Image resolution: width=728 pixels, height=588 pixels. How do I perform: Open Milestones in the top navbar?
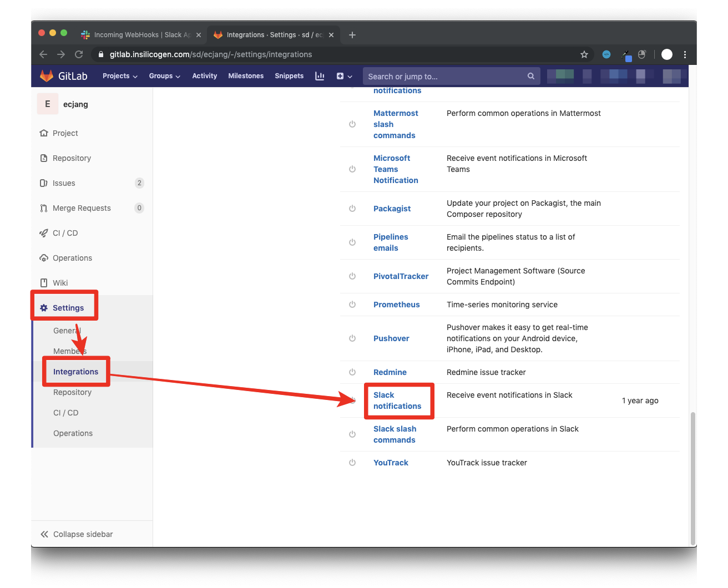(x=246, y=76)
